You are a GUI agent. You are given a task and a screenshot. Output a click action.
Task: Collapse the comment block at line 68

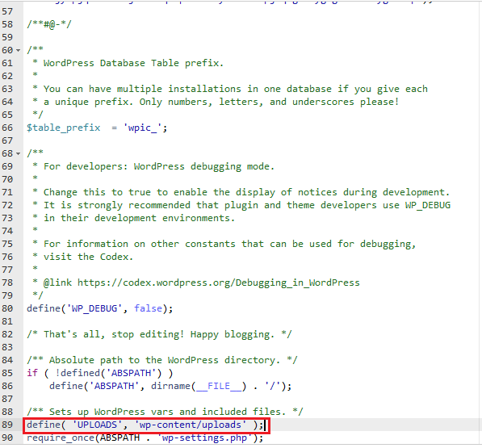18,153
